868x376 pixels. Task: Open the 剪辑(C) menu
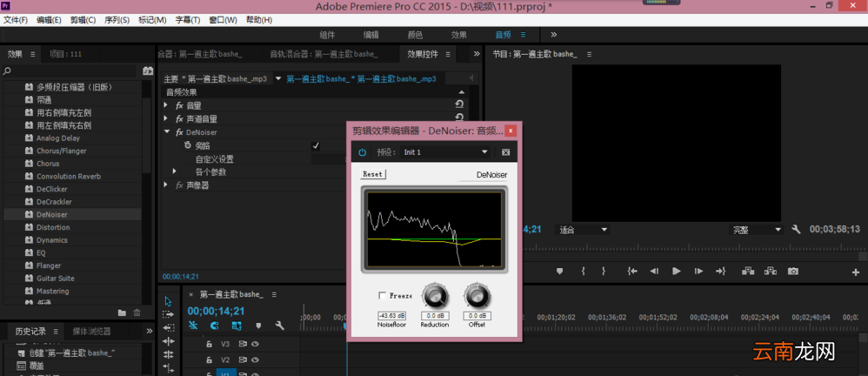pyautogui.click(x=83, y=20)
